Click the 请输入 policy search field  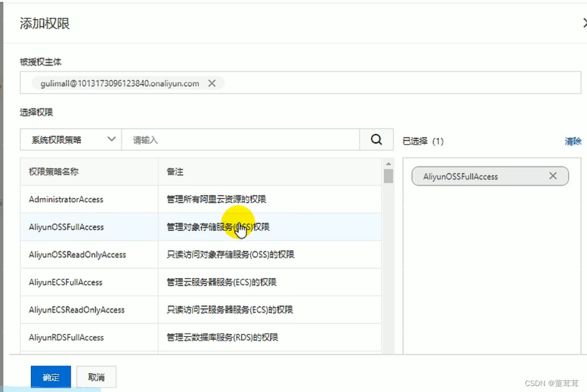click(240, 140)
